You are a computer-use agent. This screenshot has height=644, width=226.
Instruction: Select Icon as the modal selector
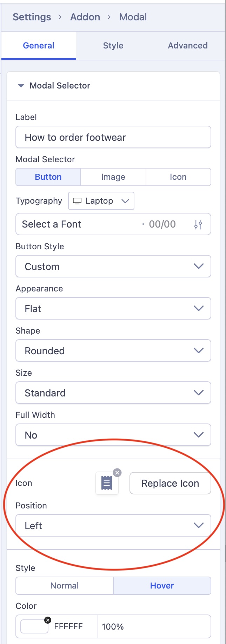pyautogui.click(x=178, y=177)
